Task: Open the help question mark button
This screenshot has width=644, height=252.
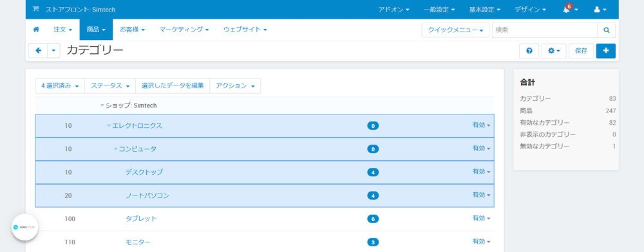Action: [x=529, y=51]
